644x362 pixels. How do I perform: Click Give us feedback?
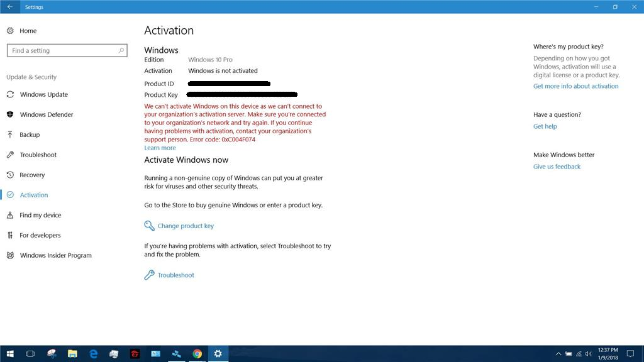tap(557, 167)
